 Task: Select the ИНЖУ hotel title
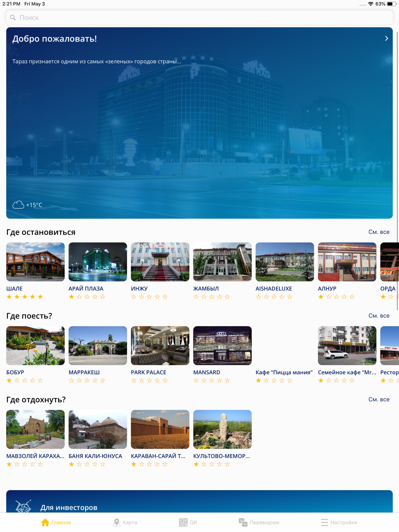coord(139,289)
